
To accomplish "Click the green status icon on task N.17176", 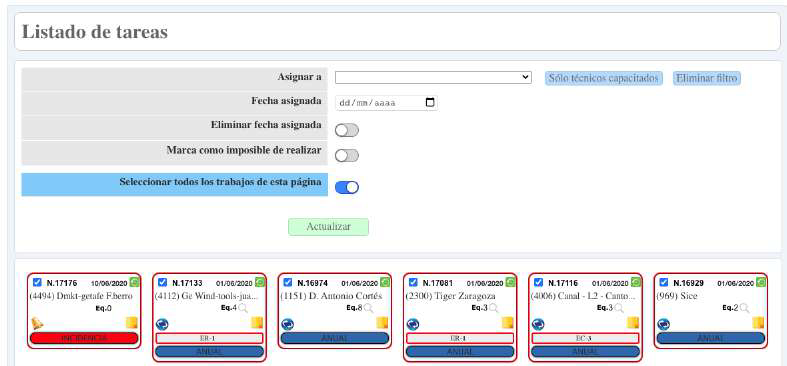I will click(134, 282).
